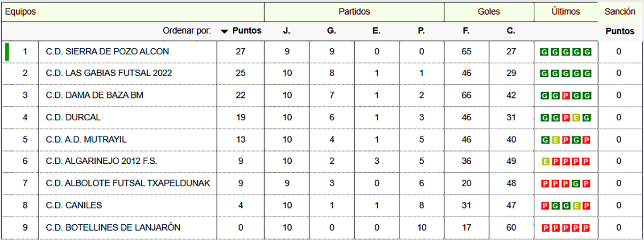644x240 pixels.
Task: Click first red P icon for Botellines de Lanjarón
Action: pyautogui.click(x=545, y=228)
